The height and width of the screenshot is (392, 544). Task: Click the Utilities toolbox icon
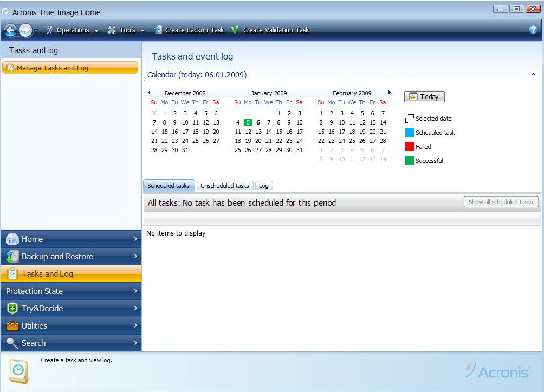pos(12,326)
